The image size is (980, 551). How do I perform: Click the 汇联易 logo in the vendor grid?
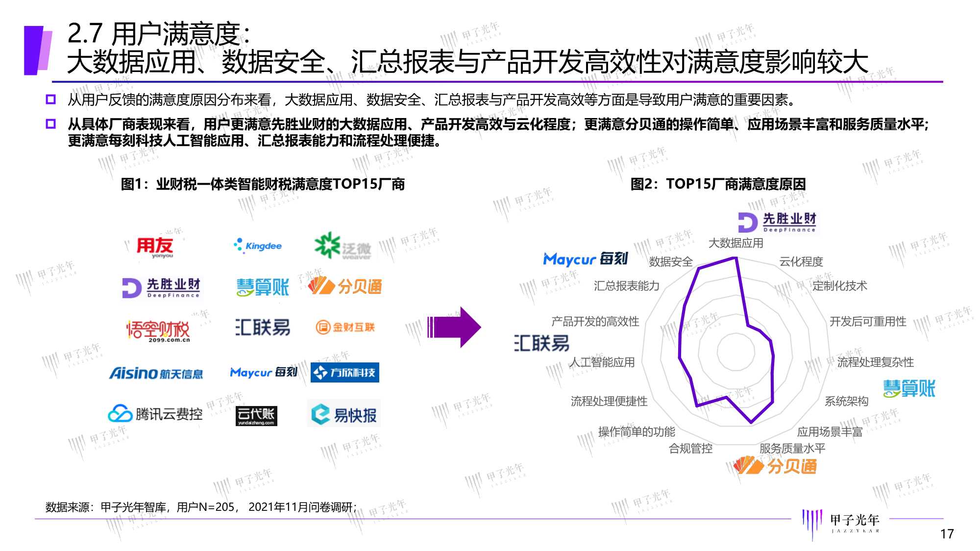263,327
